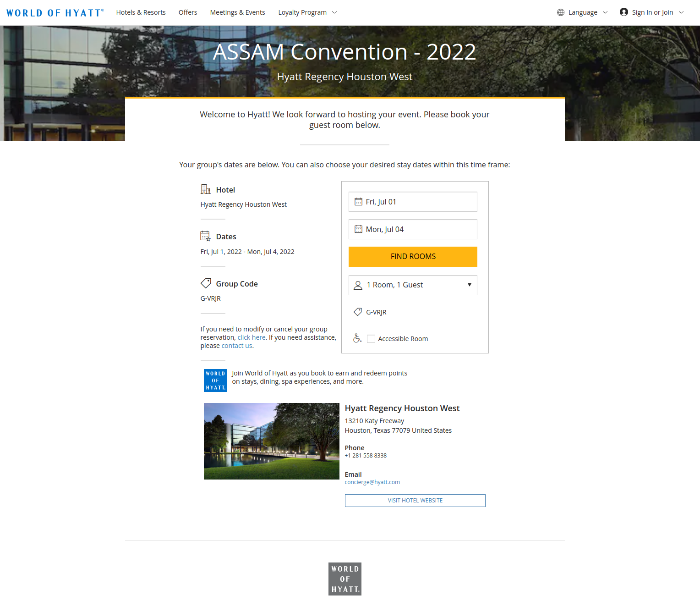
Task: Click the wheelchair accessibility icon
Action: tap(357, 338)
